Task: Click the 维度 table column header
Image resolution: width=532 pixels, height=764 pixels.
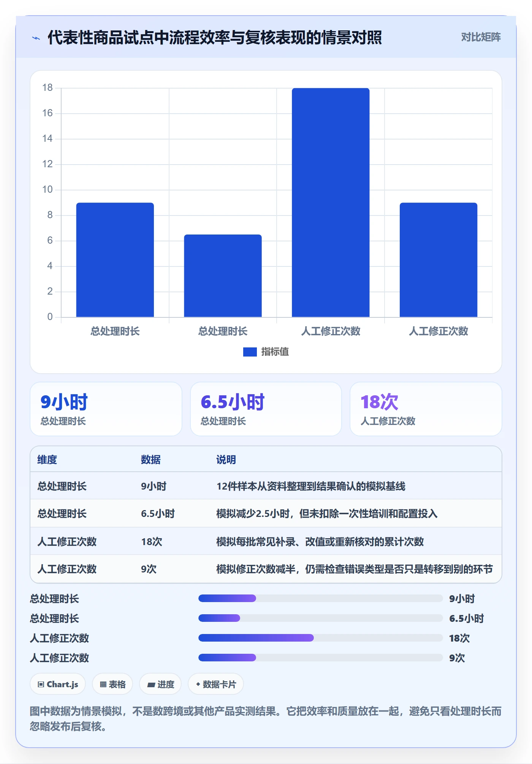Action: 47,460
